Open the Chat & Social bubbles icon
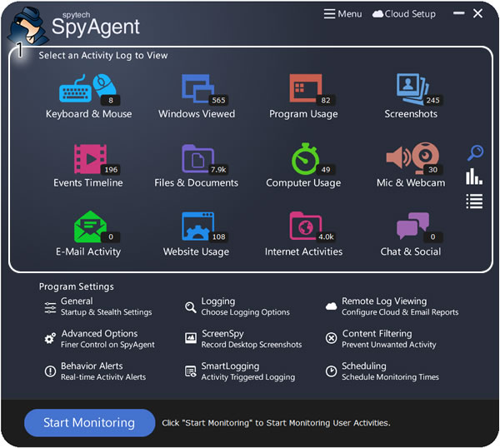Viewport: 500px width, 448px height. click(412, 226)
